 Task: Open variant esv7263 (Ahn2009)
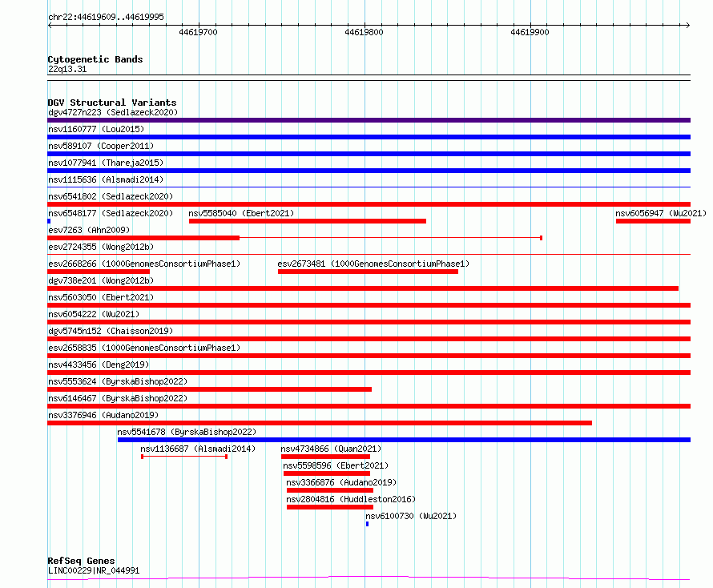point(89,230)
